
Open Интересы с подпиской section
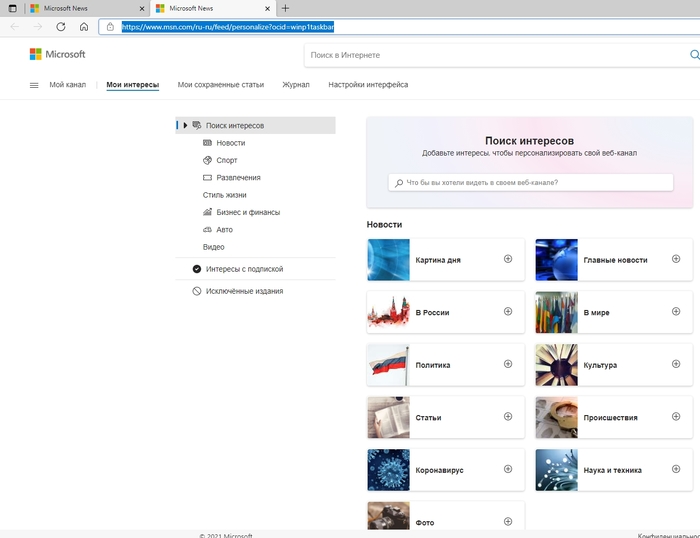244,269
